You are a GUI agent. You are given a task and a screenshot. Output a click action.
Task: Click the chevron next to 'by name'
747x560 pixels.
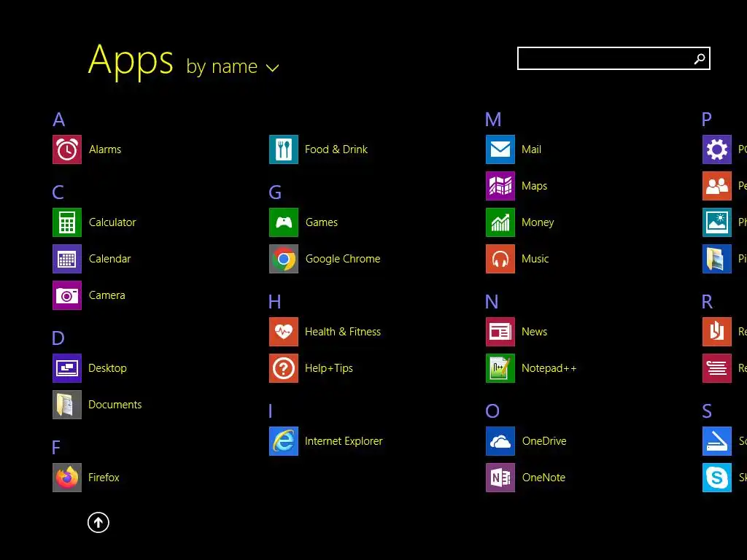click(x=273, y=68)
